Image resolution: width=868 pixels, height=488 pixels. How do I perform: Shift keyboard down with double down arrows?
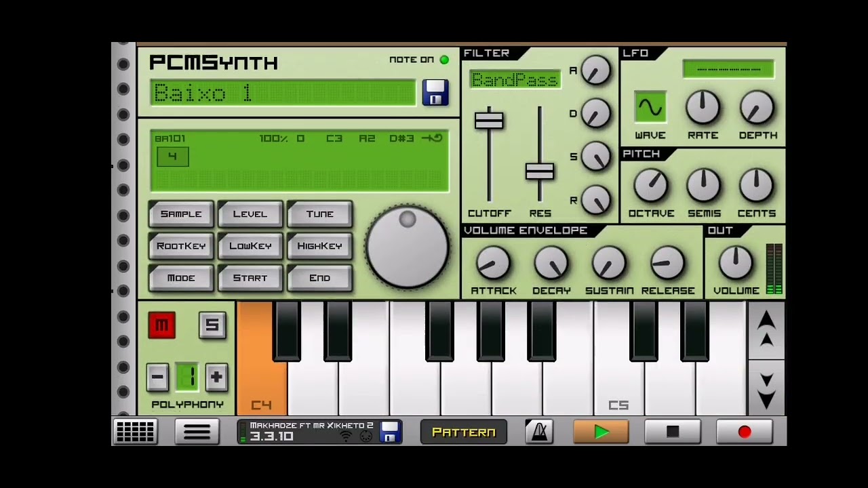pos(766,388)
